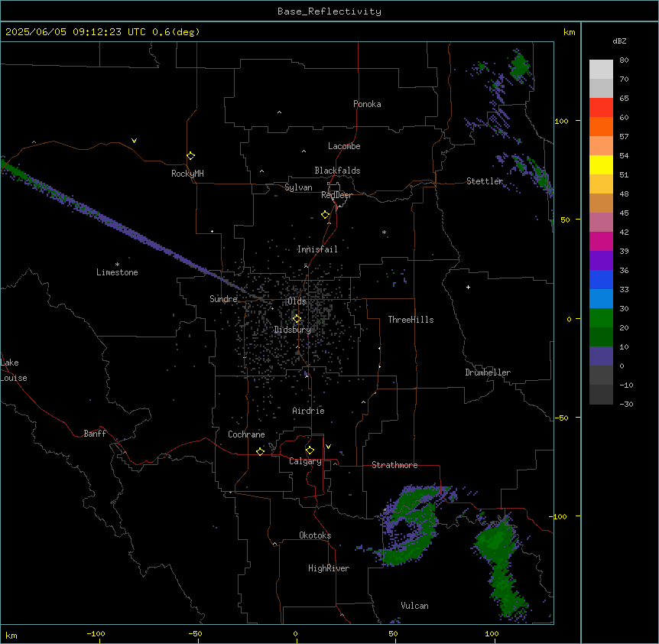Click the Vulcan town label

[415, 606]
